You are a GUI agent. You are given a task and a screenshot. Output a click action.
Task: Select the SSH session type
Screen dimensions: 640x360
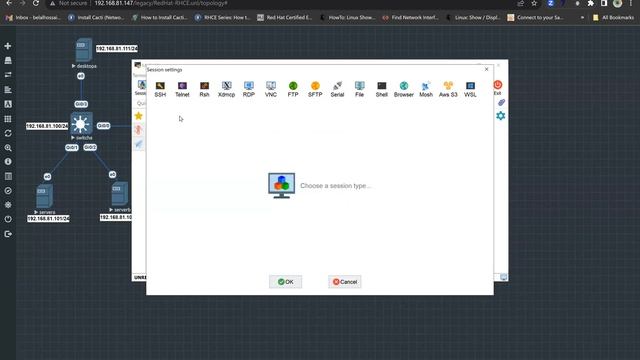(160, 89)
